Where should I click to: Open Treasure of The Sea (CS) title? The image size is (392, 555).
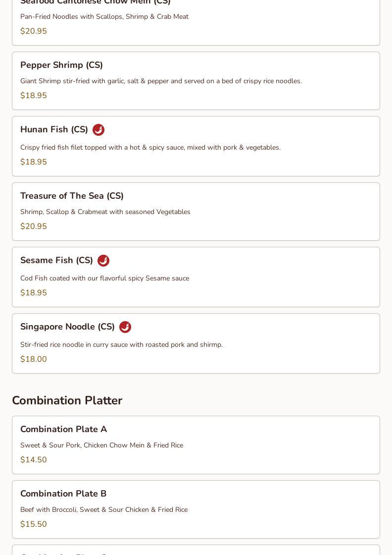(72, 196)
